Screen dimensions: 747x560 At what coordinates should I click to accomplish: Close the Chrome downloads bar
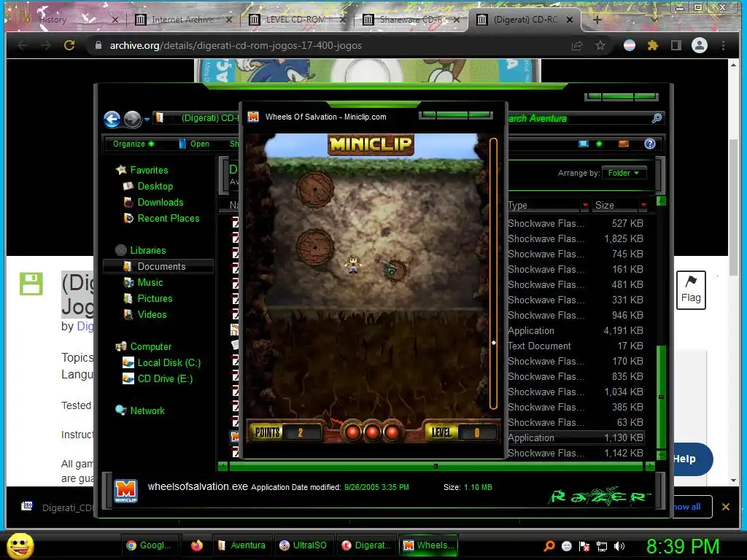tap(726, 507)
